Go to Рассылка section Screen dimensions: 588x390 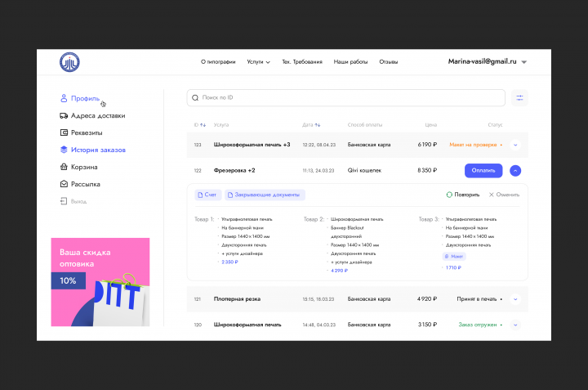(86, 184)
